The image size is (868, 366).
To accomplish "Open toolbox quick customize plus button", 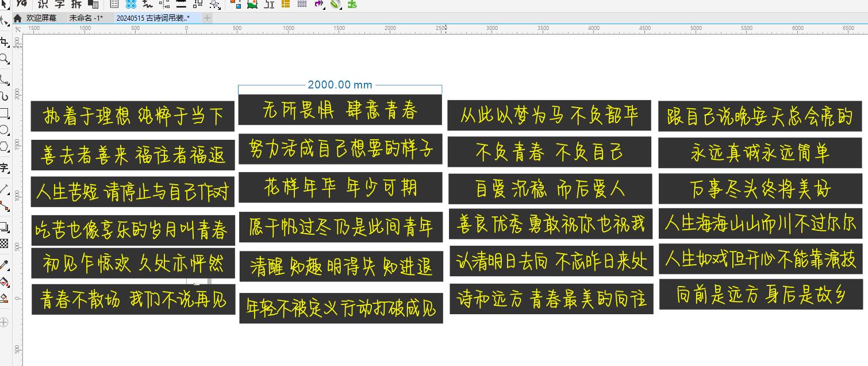I will coord(4,322).
